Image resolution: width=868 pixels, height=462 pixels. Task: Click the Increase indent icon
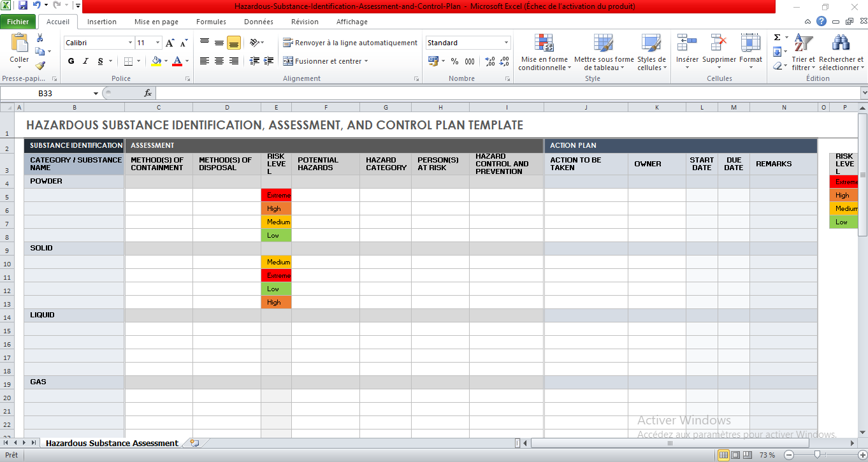click(x=268, y=61)
